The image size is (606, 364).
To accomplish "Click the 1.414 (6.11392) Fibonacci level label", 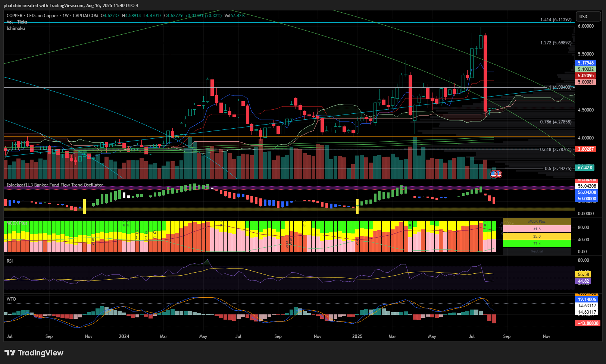I will click(x=556, y=20).
